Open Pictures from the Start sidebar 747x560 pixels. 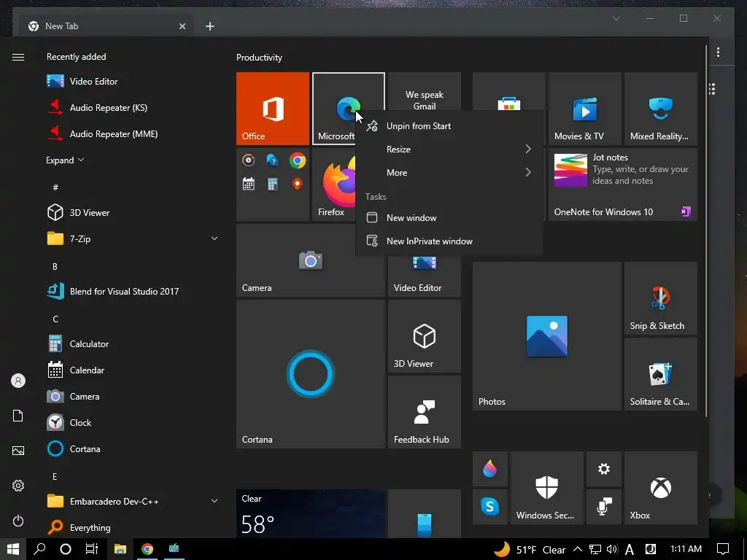[18, 451]
